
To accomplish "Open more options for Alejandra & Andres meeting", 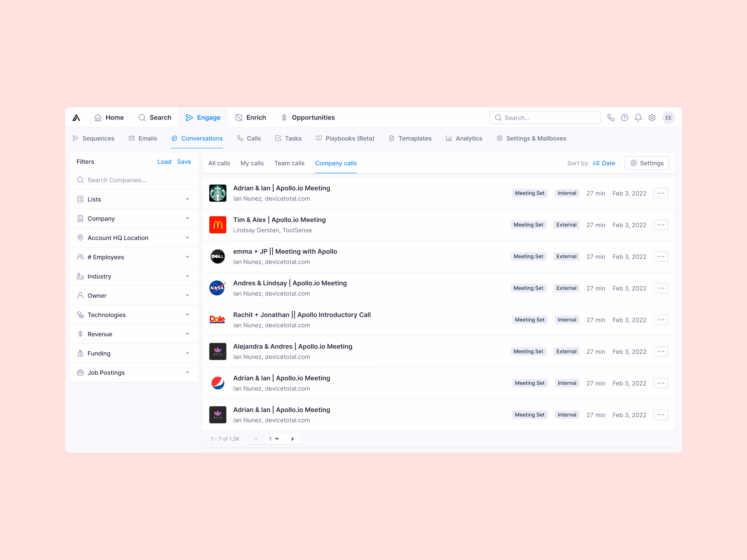I will pyautogui.click(x=661, y=351).
